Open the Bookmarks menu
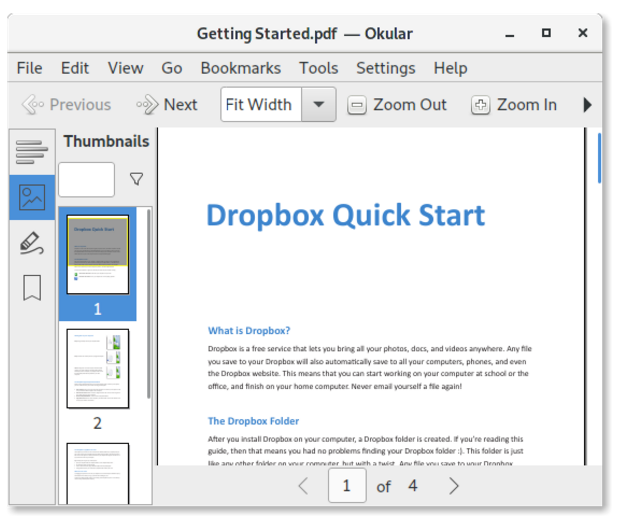This screenshot has height=524, width=622. pos(241,68)
